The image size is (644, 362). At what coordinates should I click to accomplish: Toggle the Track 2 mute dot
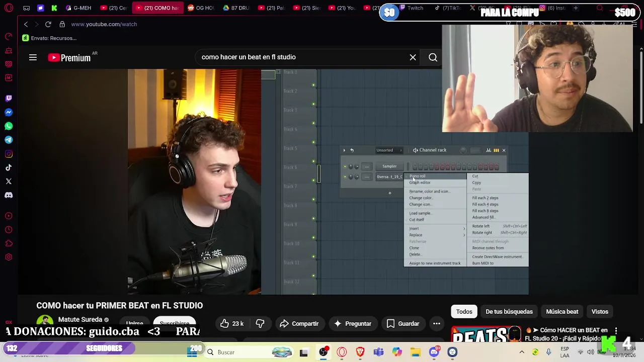click(x=313, y=104)
